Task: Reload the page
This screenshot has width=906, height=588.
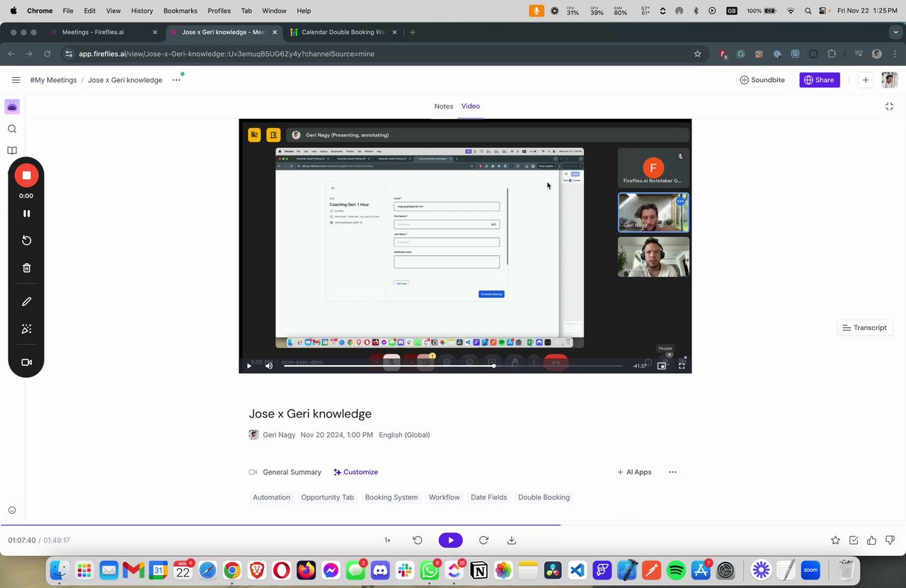Action: (x=47, y=54)
